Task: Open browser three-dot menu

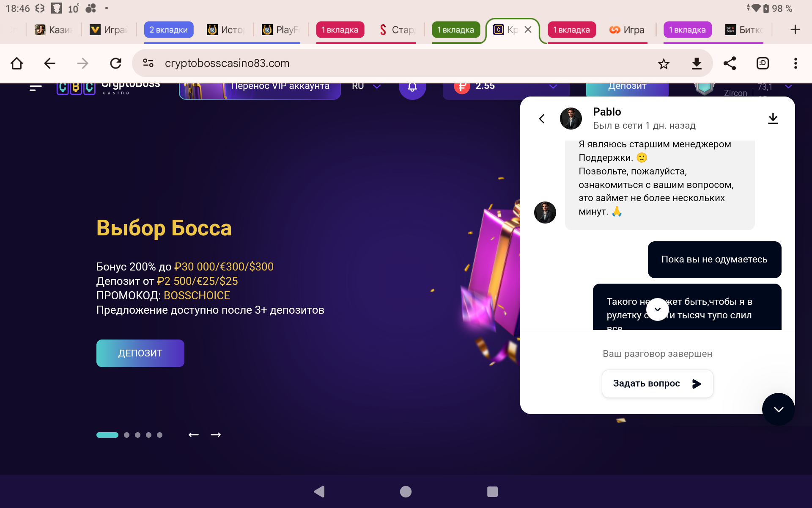Action: coord(796,63)
